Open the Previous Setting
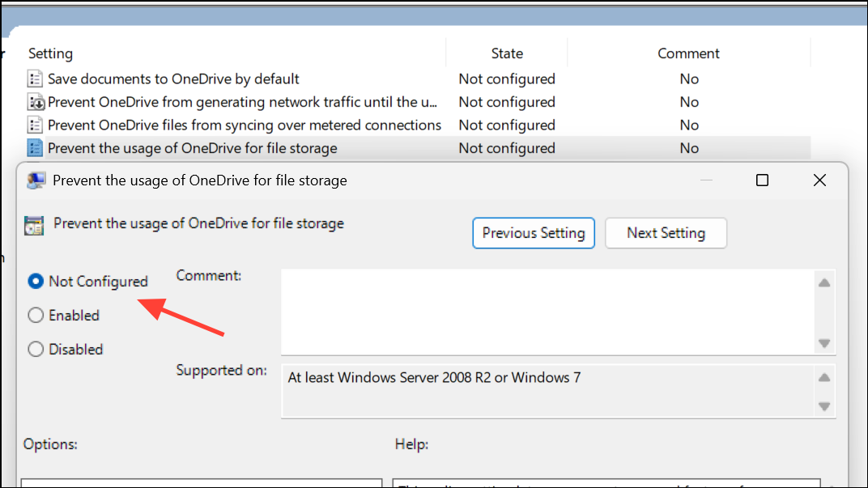The width and height of the screenshot is (868, 488). (533, 232)
